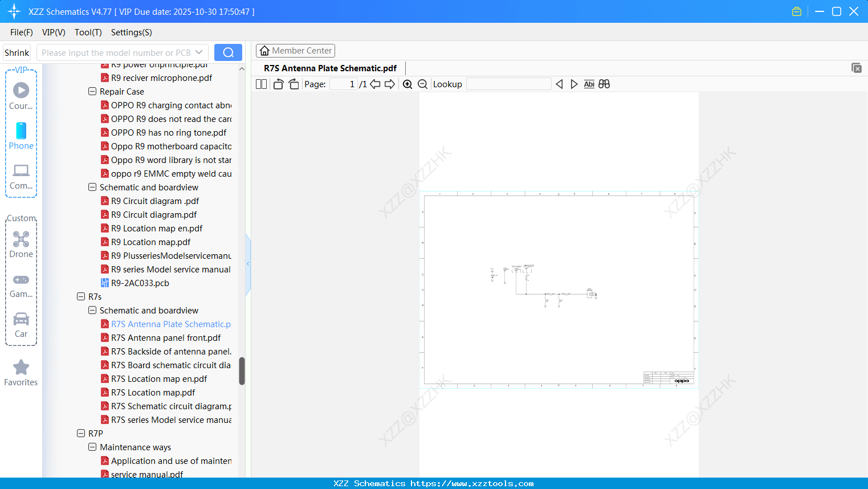
Task: Open R7S Antenna panel front.pdf
Action: (166, 338)
